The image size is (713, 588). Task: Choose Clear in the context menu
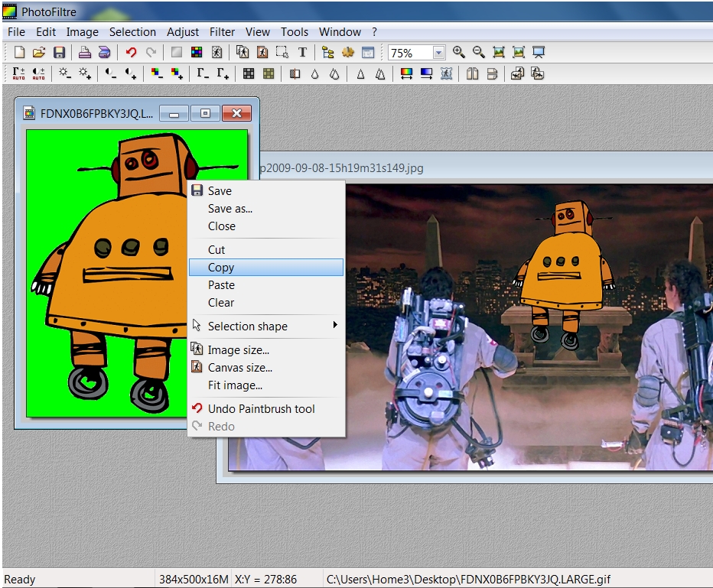pyautogui.click(x=266, y=303)
